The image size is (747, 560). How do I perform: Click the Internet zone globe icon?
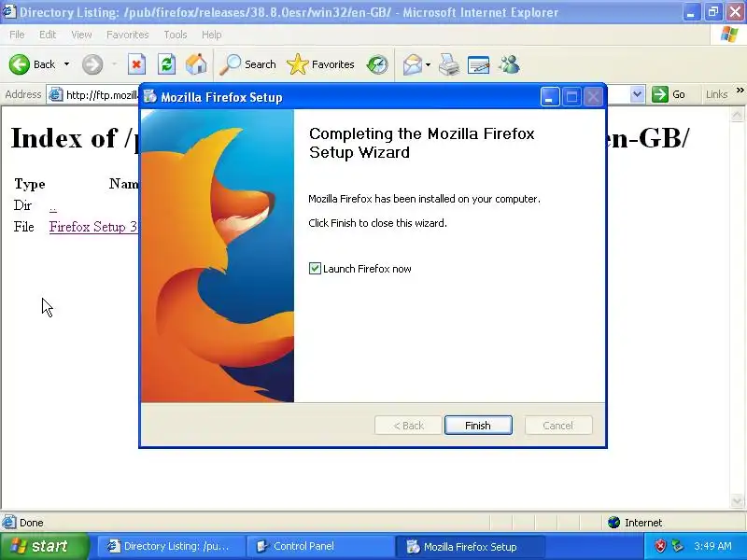[613, 523]
